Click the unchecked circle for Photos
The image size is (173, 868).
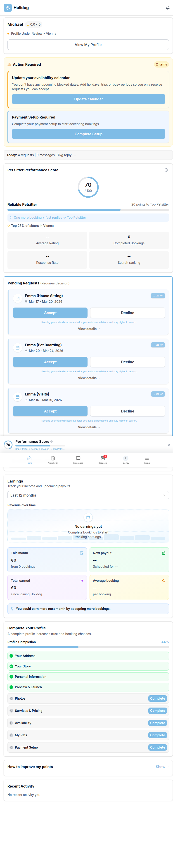click(11, 698)
